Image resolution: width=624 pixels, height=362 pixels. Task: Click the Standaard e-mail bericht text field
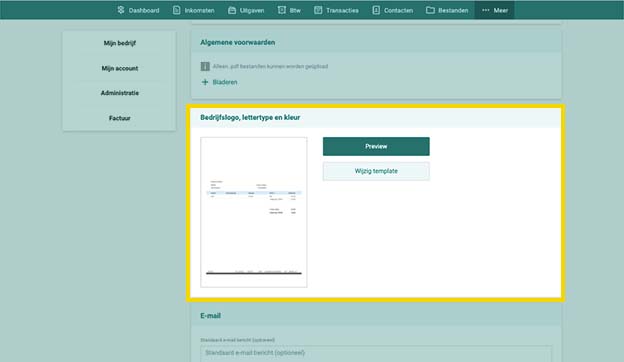[376, 354]
